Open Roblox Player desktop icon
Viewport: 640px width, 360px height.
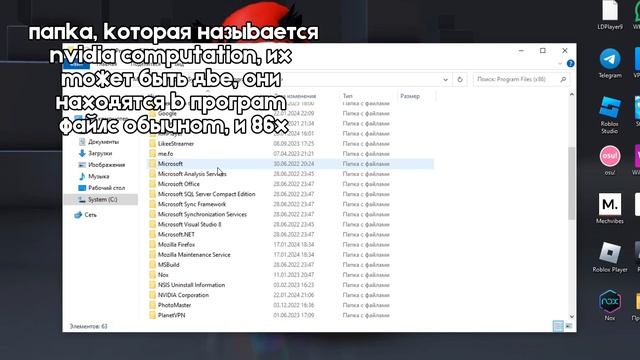coord(610,257)
